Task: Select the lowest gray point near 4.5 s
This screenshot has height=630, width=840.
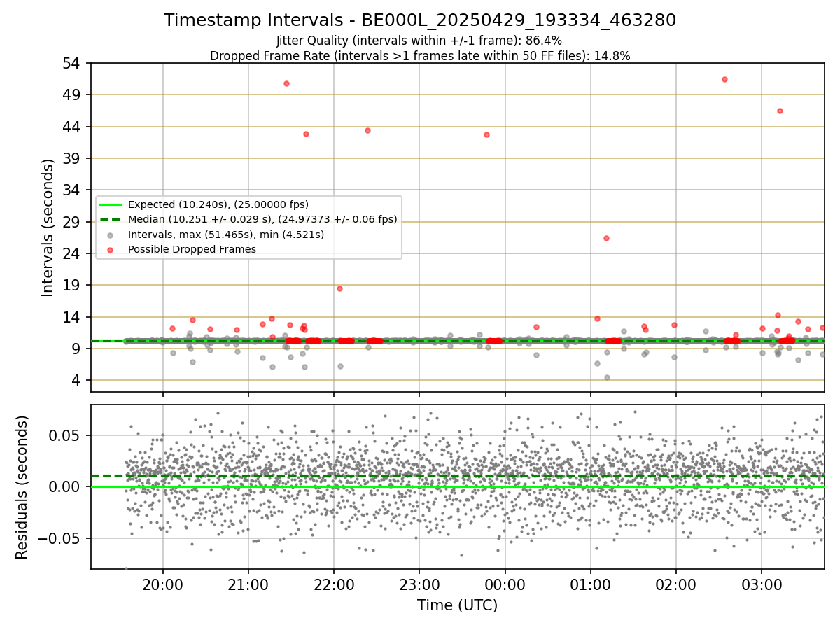Action: click(x=607, y=377)
